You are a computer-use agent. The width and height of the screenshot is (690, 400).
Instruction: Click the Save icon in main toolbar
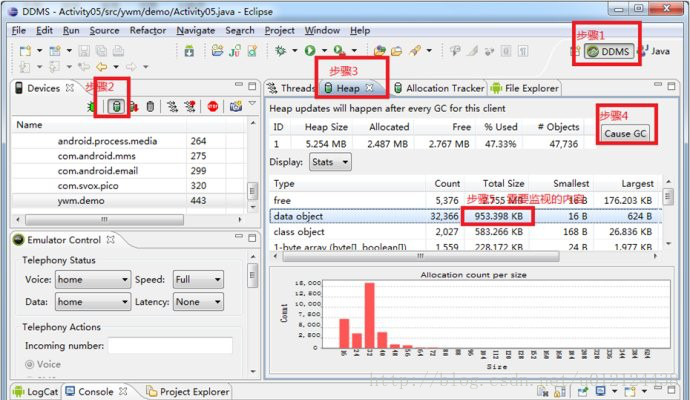[84, 51]
